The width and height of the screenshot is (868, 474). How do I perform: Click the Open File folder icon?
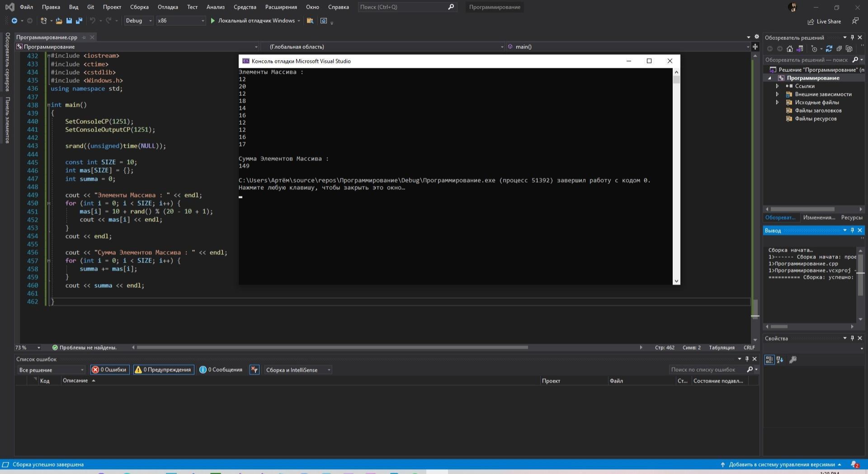coord(59,21)
